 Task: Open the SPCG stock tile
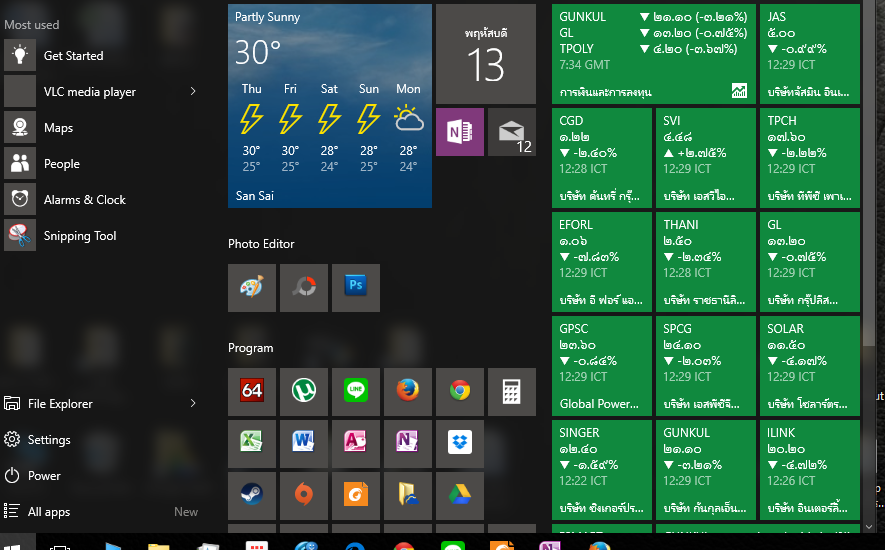tap(706, 366)
